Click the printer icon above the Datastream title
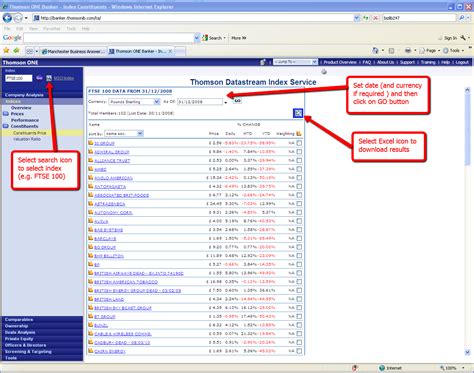Screen dimensions: 474x373 click(x=324, y=71)
